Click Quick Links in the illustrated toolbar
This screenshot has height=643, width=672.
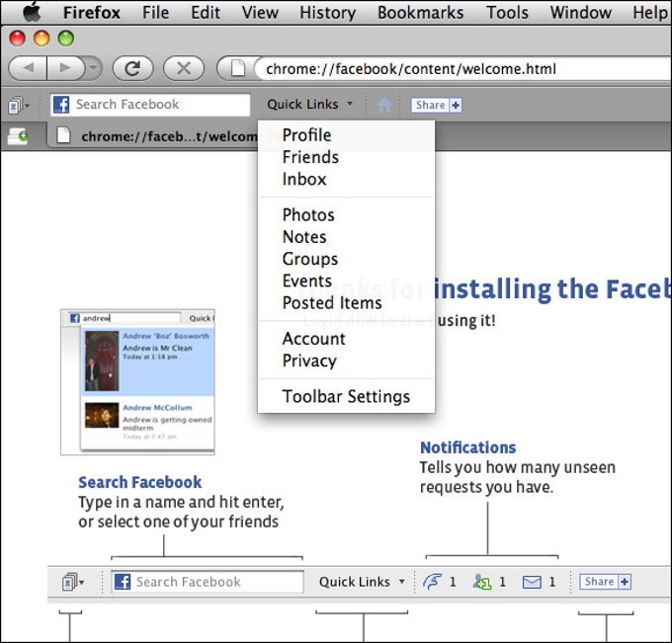pyautogui.click(x=362, y=582)
